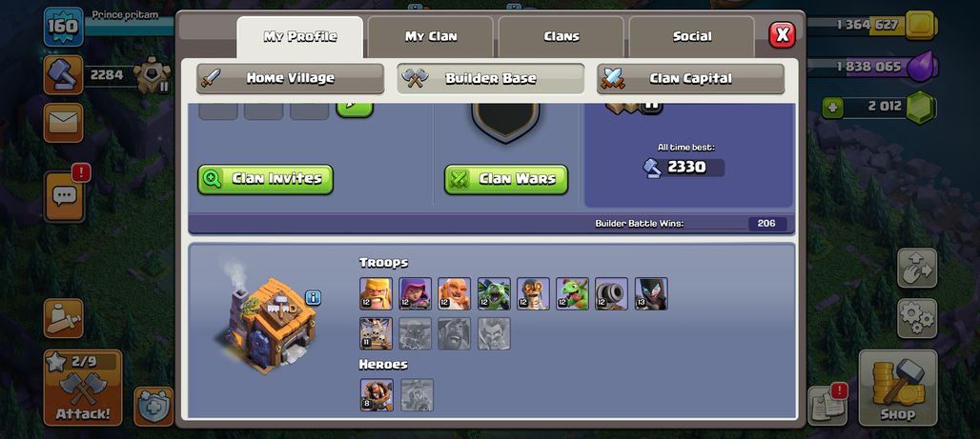Open chat with notification badge
Screen dimensions: 980x439
pos(65,197)
